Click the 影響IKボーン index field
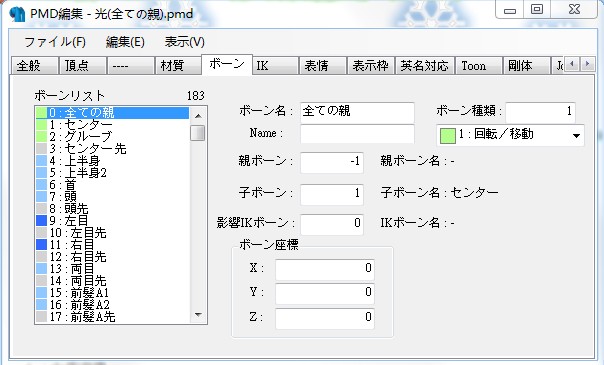 [332, 224]
